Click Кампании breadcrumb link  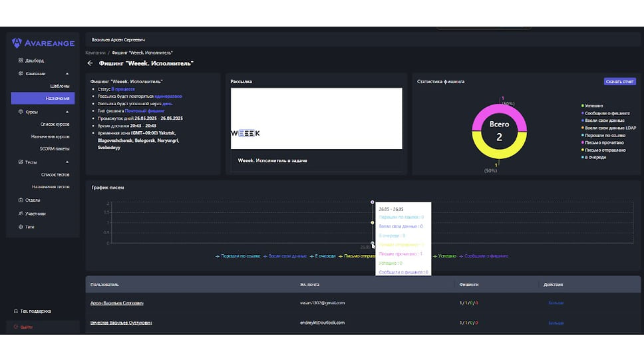click(95, 53)
